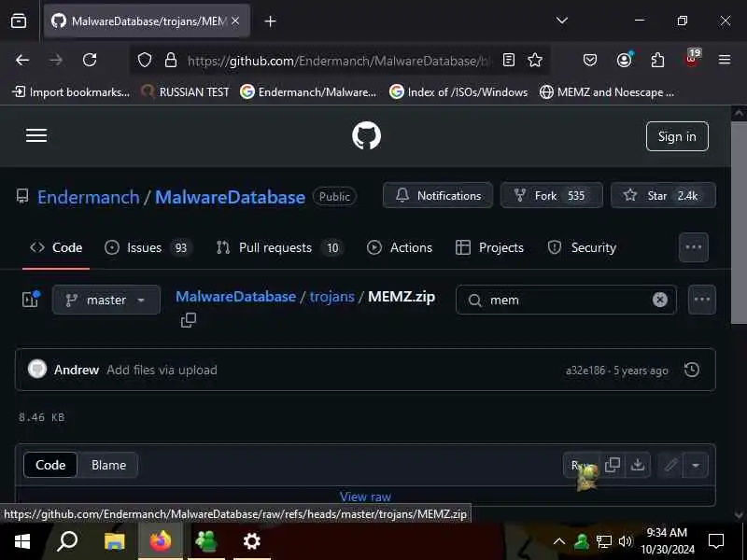Open File Explorer from taskbar
747x560 pixels.
114,541
